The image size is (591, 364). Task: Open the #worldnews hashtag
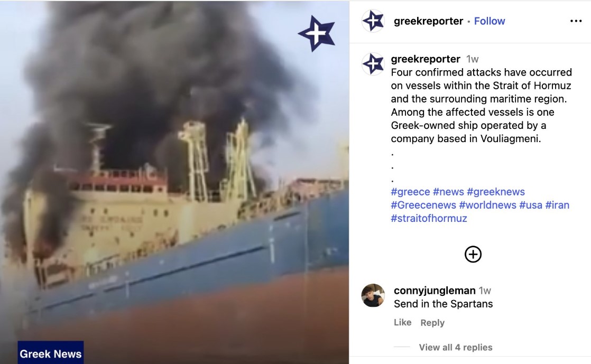click(487, 205)
